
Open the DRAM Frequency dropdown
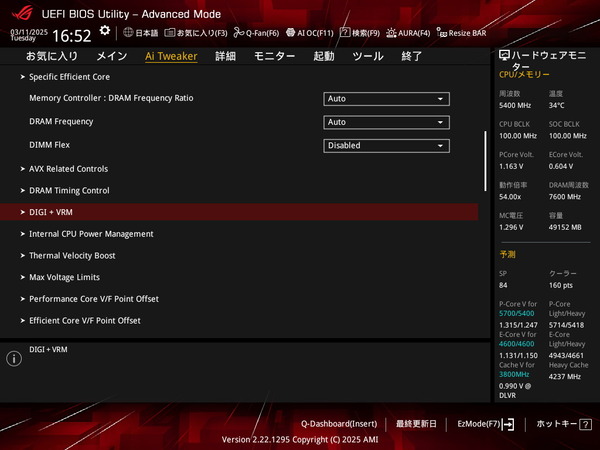(x=386, y=122)
